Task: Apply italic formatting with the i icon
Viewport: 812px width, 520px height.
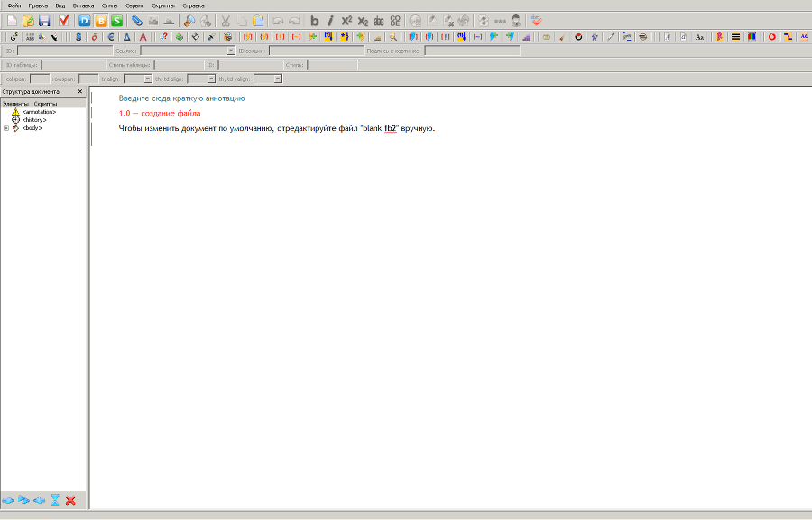Action: (x=330, y=20)
